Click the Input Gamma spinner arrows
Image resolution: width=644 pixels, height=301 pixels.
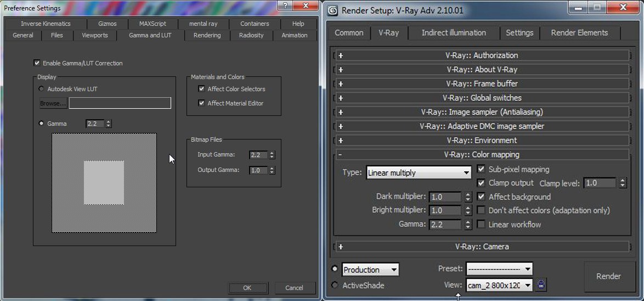pyautogui.click(x=272, y=155)
